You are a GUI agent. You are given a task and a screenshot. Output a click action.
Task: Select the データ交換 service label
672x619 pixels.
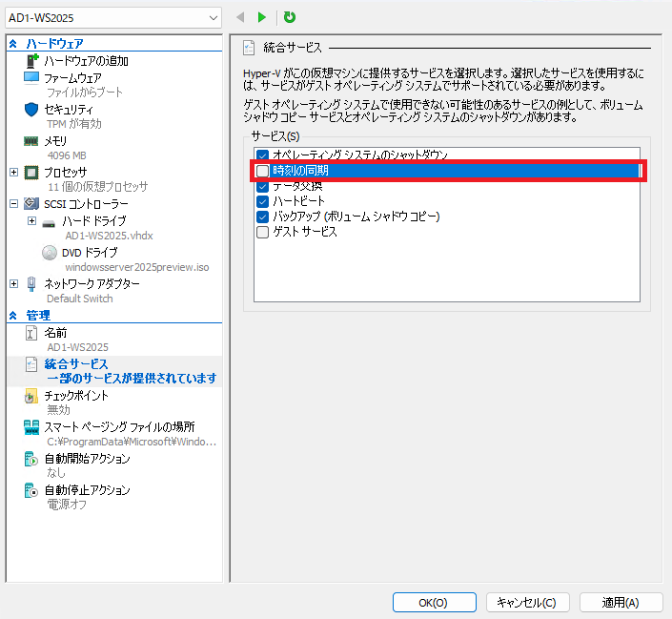point(297,186)
